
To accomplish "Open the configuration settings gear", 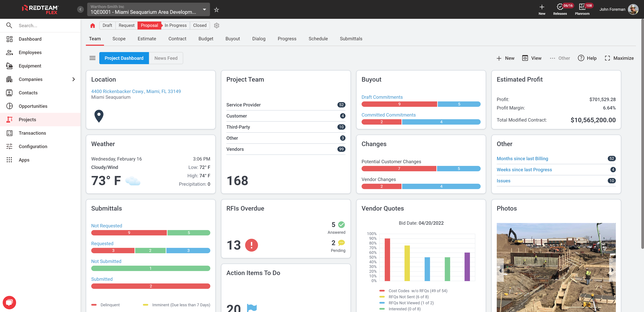I will click(x=217, y=26).
